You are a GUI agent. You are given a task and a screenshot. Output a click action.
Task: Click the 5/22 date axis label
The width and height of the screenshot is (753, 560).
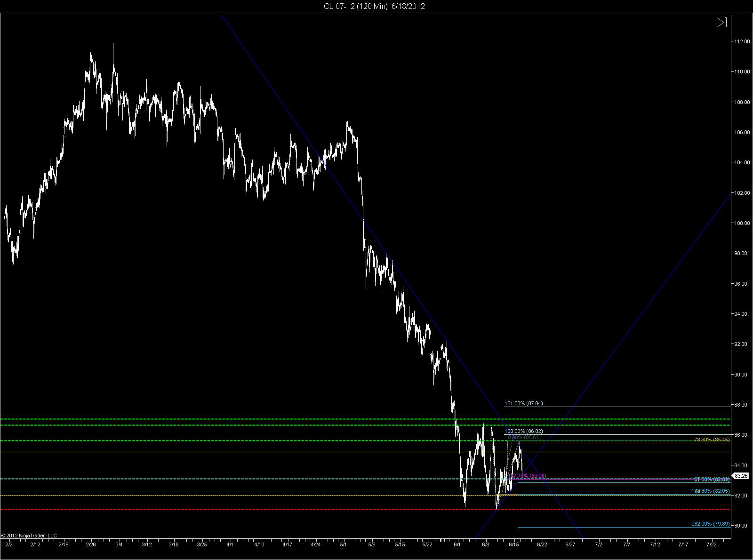tap(427, 544)
